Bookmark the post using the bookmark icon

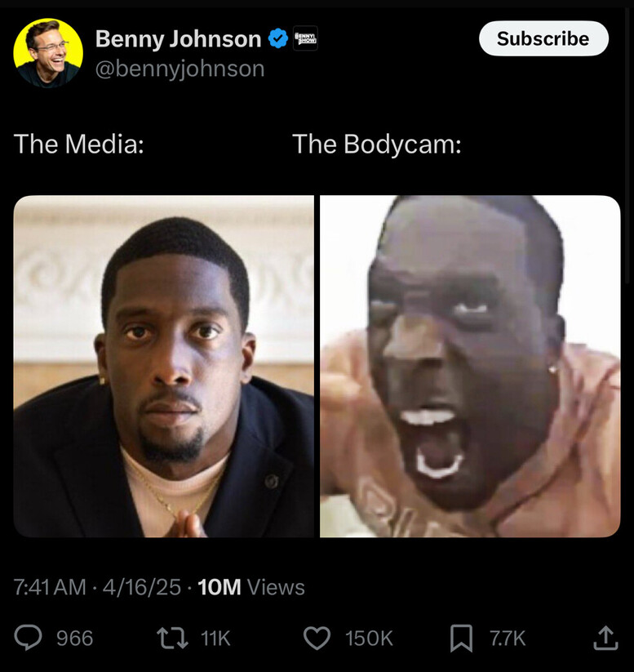tap(461, 639)
